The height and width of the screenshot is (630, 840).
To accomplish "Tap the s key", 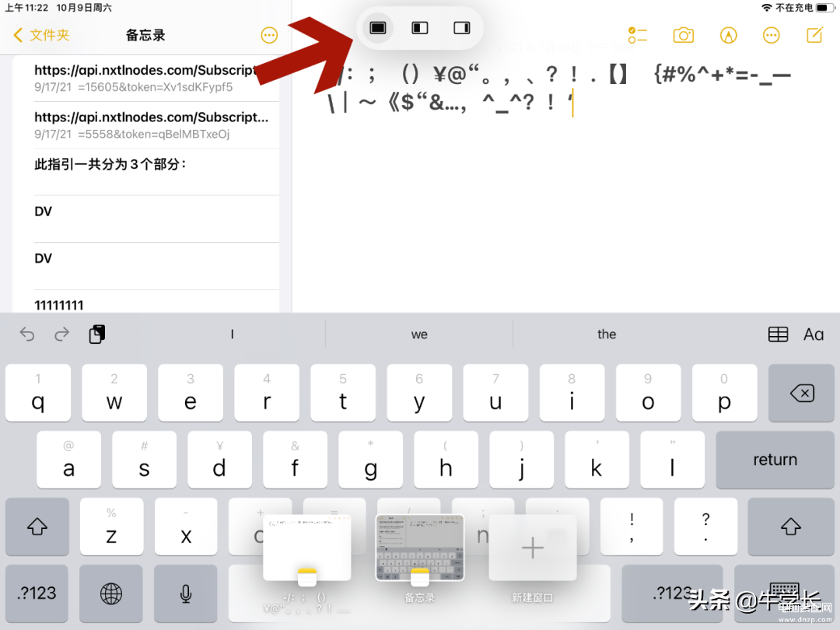I will 144,460.
